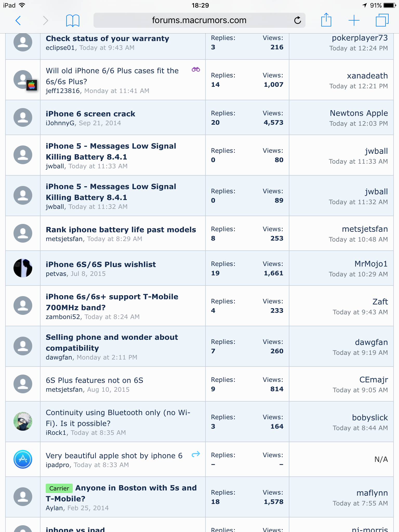Open "Check status of your warranty" thread
This screenshot has width=399, height=532.
pos(108,38)
